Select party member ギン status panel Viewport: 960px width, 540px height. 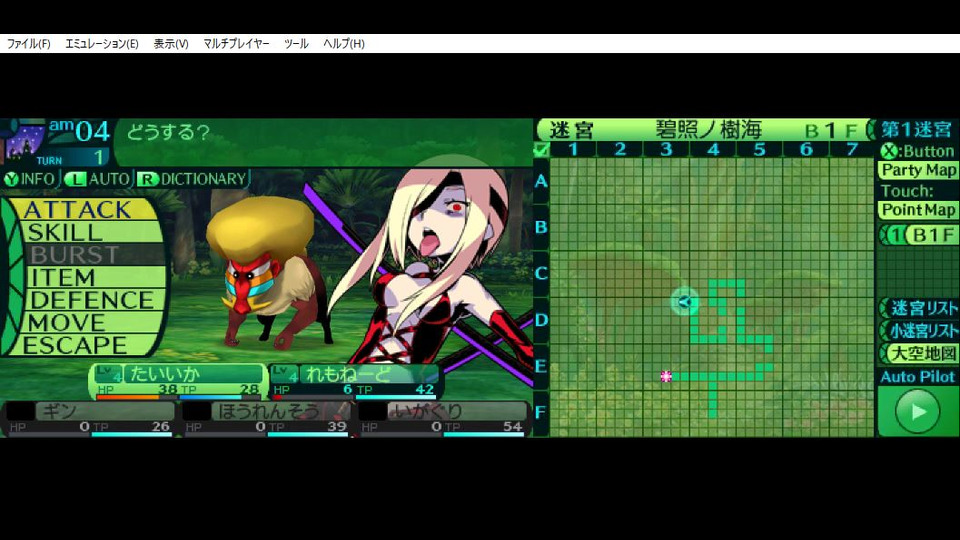pyautogui.click(x=89, y=419)
